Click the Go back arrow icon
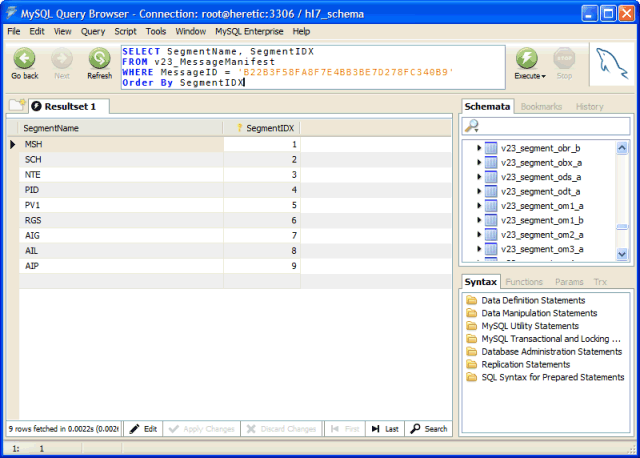Viewport: 640px width, 458px height. pos(24,58)
